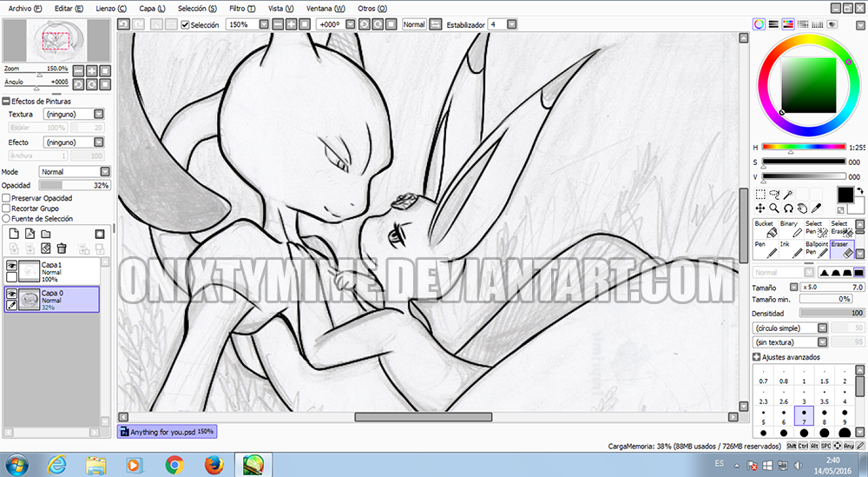Open the Estabilizador dropdown
This screenshot has width=868, height=477.
[x=512, y=24]
